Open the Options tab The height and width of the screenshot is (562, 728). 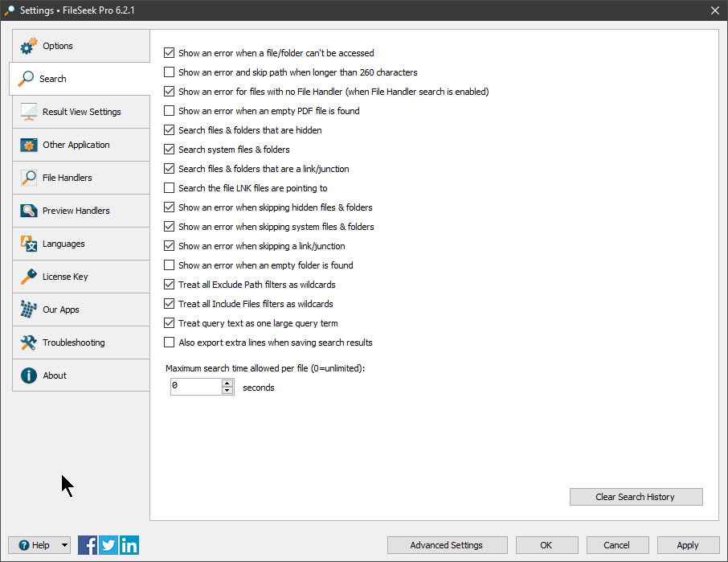click(x=81, y=46)
